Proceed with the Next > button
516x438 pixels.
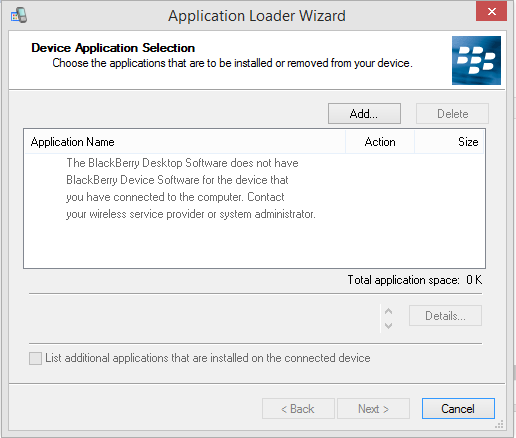(373, 409)
